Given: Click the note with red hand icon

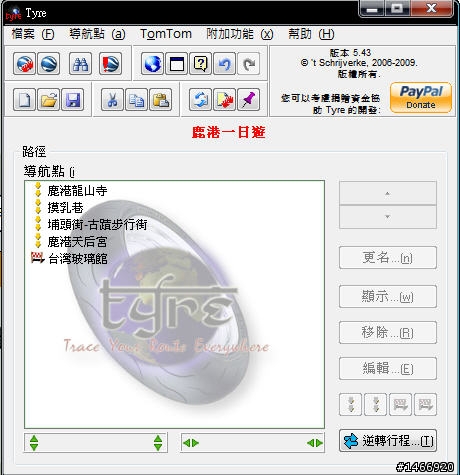Looking at the screenshot, I should (224, 99).
